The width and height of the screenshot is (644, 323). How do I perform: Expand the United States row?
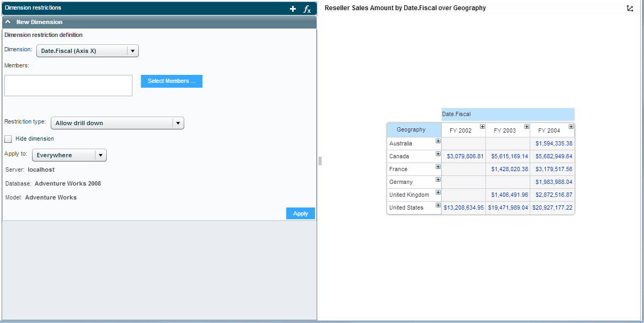(x=438, y=205)
